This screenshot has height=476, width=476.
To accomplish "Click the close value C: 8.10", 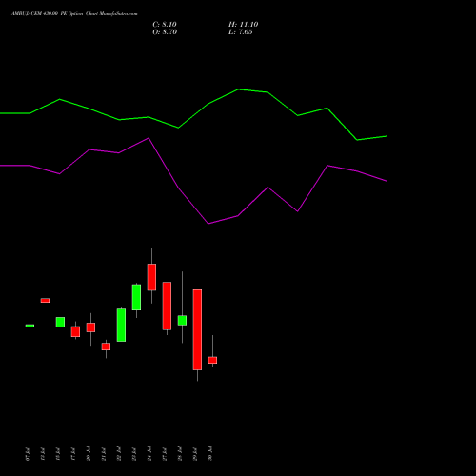I will coord(165,25).
